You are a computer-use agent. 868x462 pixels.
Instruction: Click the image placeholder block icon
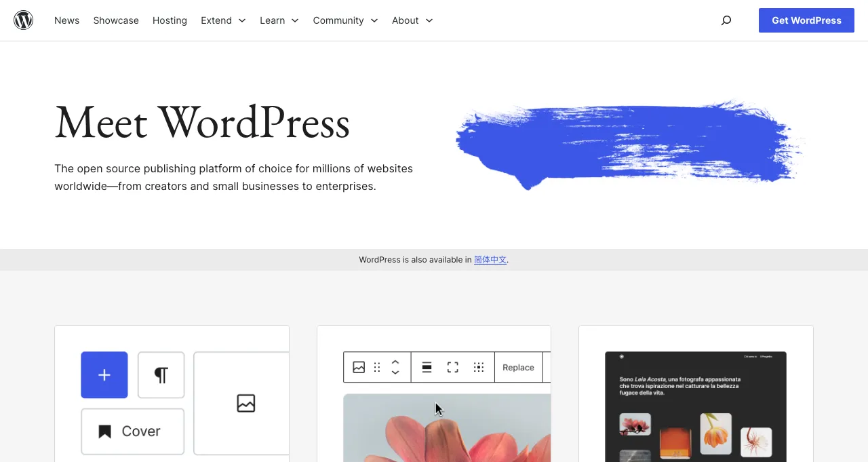(245, 403)
